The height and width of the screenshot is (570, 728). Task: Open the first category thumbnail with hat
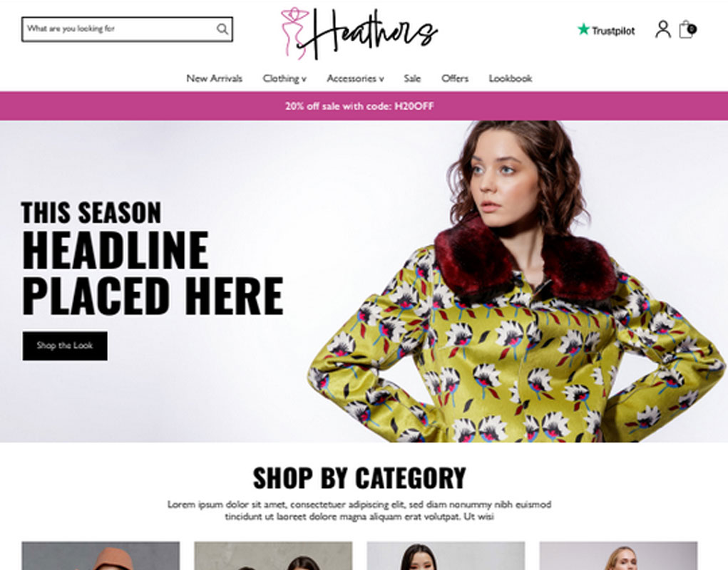pyautogui.click(x=101, y=556)
